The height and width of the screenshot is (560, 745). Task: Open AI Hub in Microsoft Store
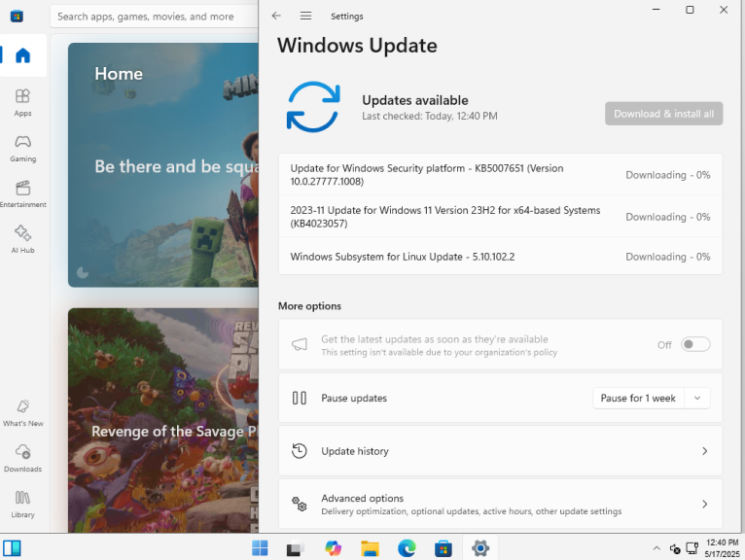click(22, 239)
